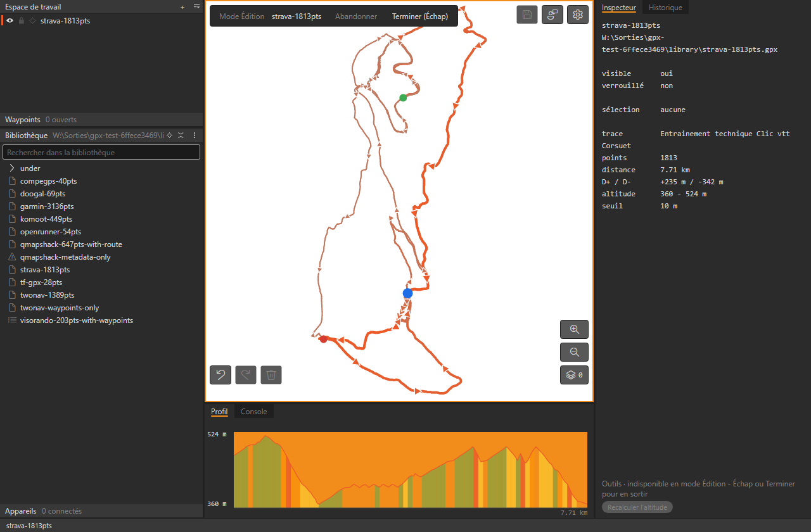Center on strava-1813pts with target icon

[x=32, y=21]
